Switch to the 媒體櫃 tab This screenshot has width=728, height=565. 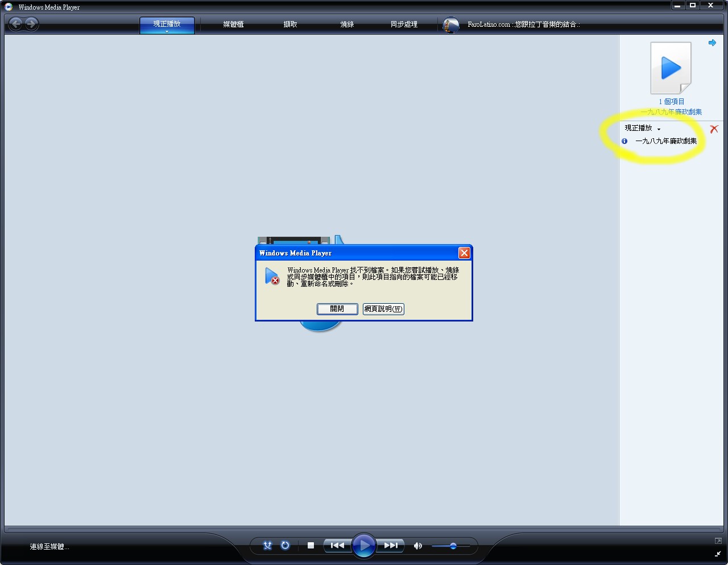coord(233,24)
